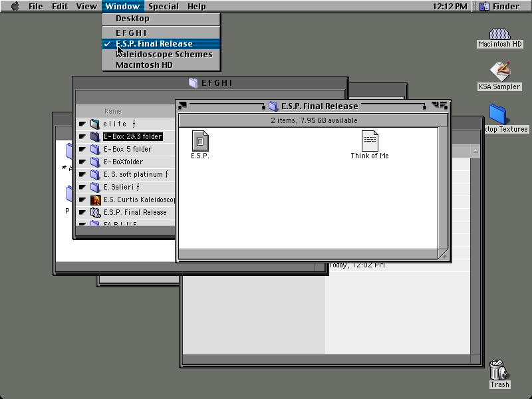Collapse E.S.P. Final Release with windowshade box

pos(444,106)
